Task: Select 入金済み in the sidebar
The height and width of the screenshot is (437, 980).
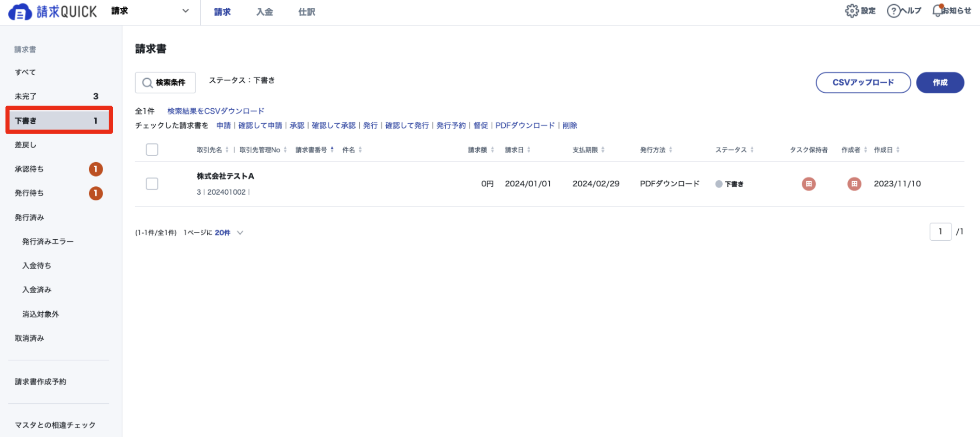Action: 37,290
